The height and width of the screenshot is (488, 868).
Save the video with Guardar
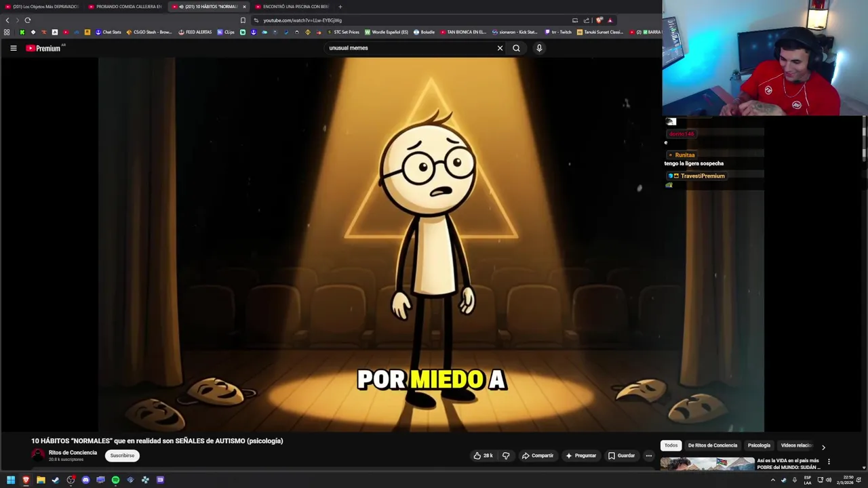622,455
